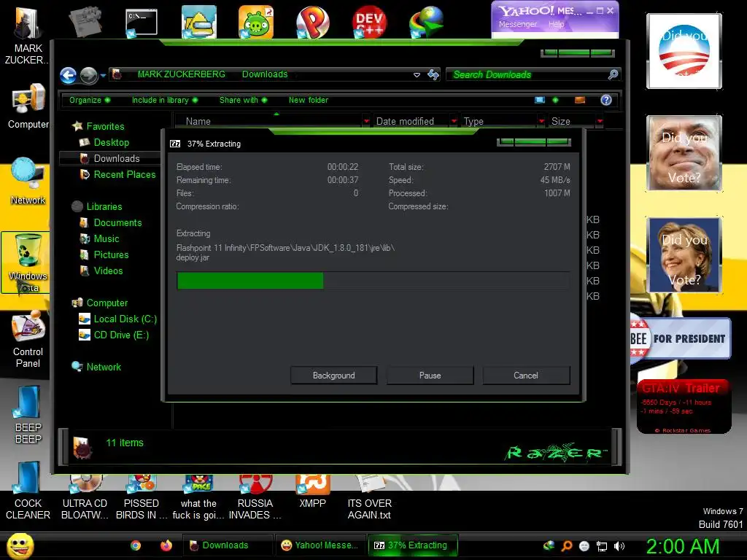This screenshot has height=560, width=747.
Task: Open the Share with menu
Action: coord(243,100)
